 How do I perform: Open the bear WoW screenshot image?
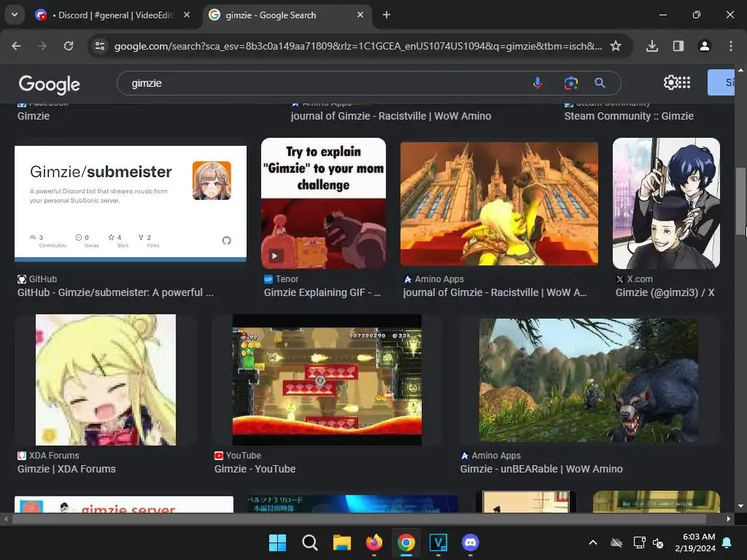[x=589, y=380]
